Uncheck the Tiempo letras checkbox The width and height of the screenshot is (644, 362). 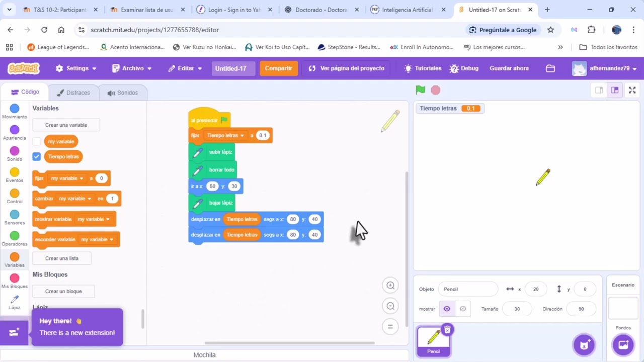point(37,156)
